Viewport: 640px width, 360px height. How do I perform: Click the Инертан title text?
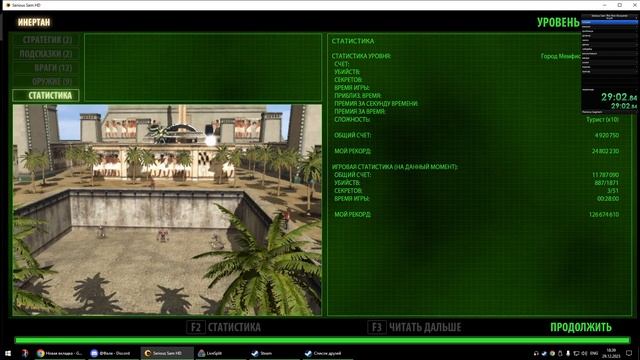[34, 22]
